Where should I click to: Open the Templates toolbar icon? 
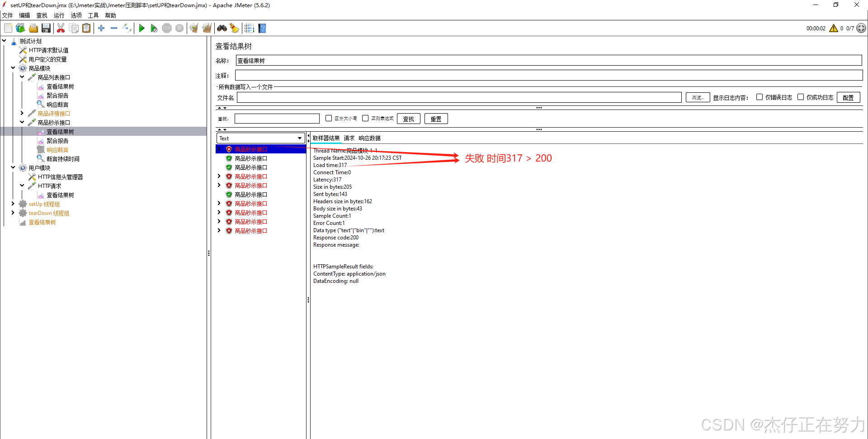point(20,28)
